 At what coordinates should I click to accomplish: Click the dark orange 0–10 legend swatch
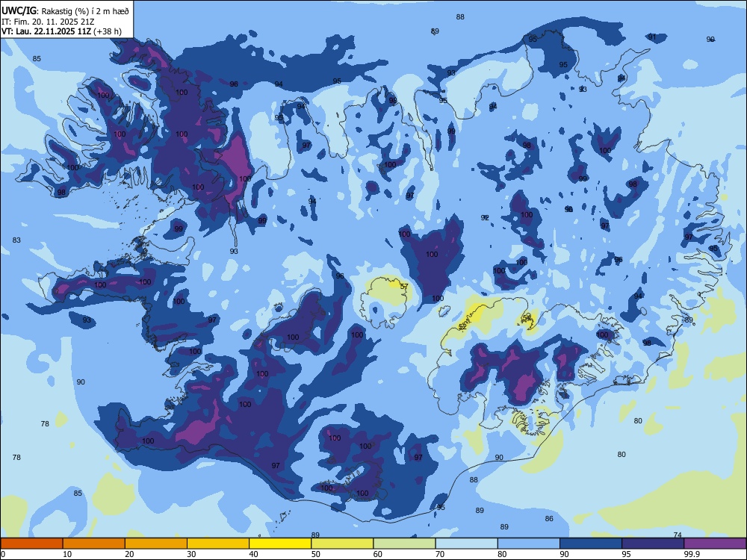click(31, 544)
